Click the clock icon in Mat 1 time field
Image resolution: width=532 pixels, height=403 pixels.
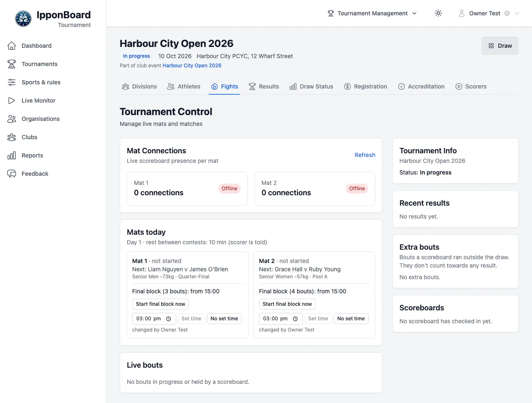[x=169, y=319]
